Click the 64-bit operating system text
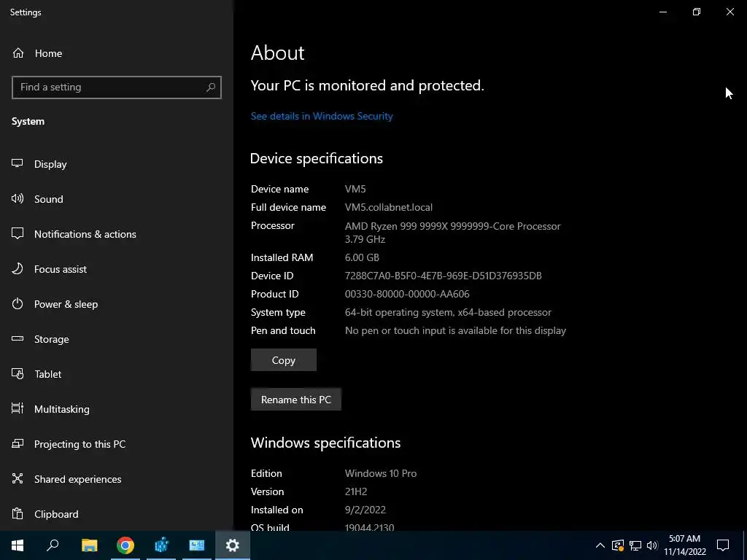 (x=448, y=312)
